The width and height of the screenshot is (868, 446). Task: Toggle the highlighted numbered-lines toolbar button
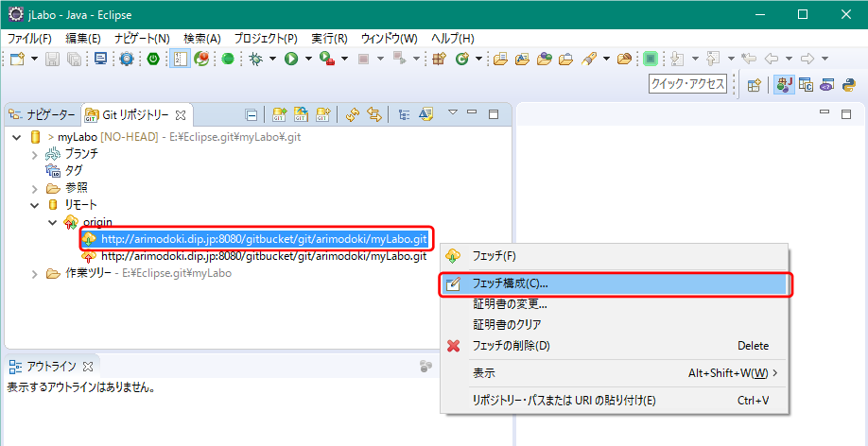(x=181, y=59)
